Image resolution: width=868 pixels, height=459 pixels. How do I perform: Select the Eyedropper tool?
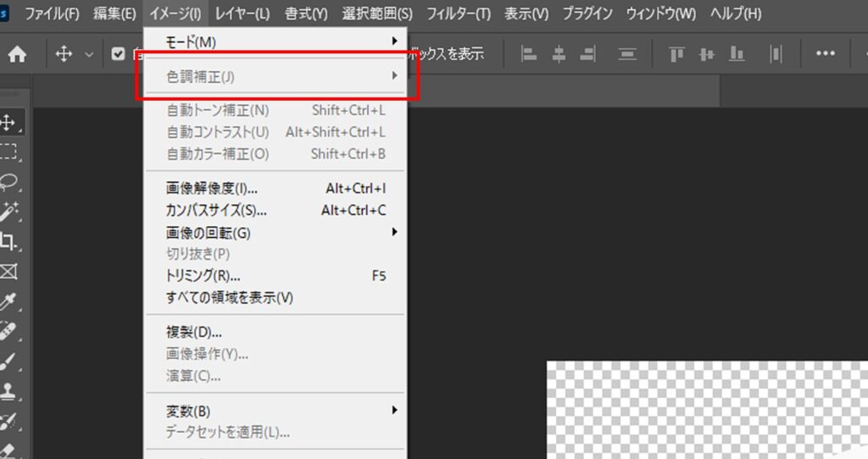8,302
